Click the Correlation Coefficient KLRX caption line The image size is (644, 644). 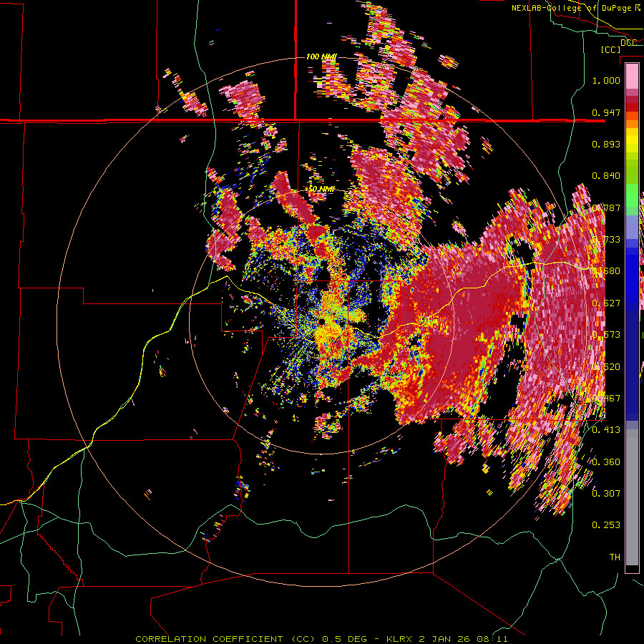[321, 639]
